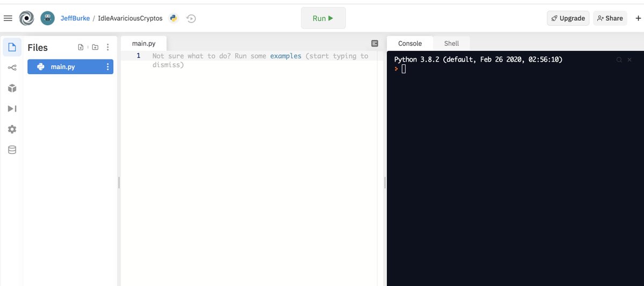
Task: Click the Files panel heading
Action: [38, 47]
